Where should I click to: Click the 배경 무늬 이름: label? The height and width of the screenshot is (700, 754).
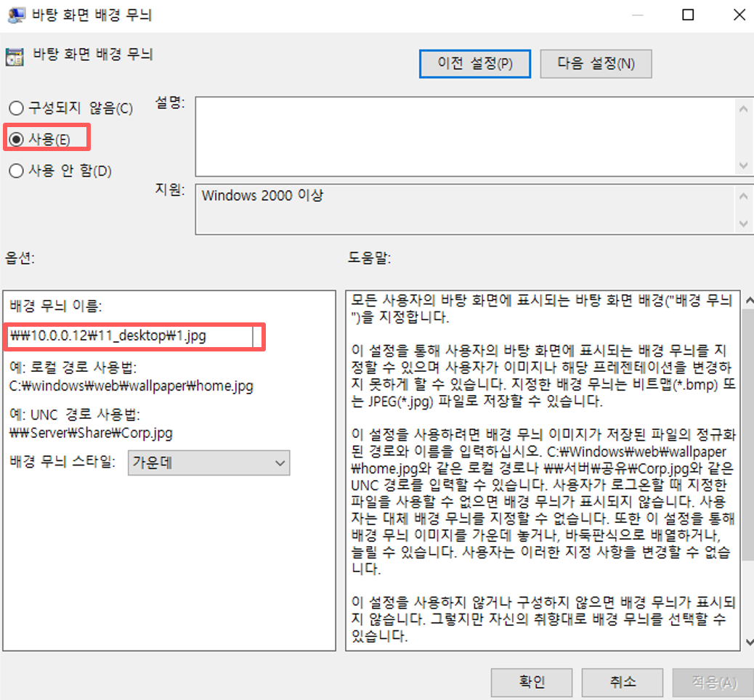[x=56, y=306]
